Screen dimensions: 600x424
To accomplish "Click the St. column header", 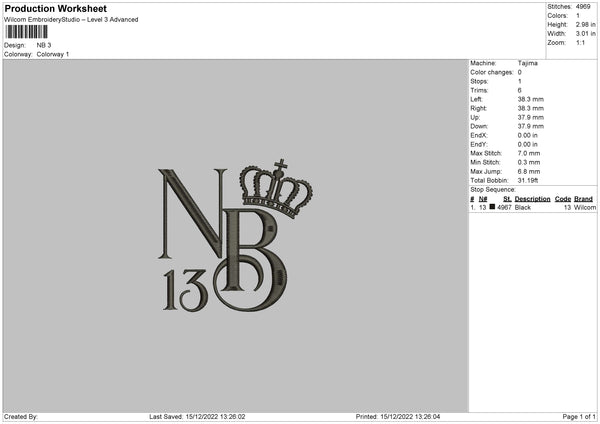I will pos(507,199).
